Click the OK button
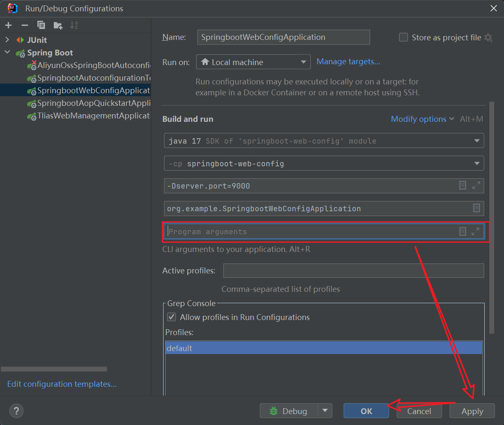This screenshot has width=504, height=425. 366,411
